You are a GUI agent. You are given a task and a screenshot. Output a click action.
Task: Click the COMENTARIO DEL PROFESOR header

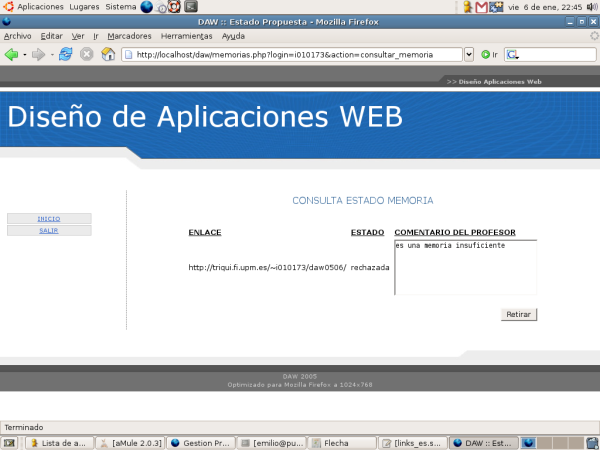(455, 232)
